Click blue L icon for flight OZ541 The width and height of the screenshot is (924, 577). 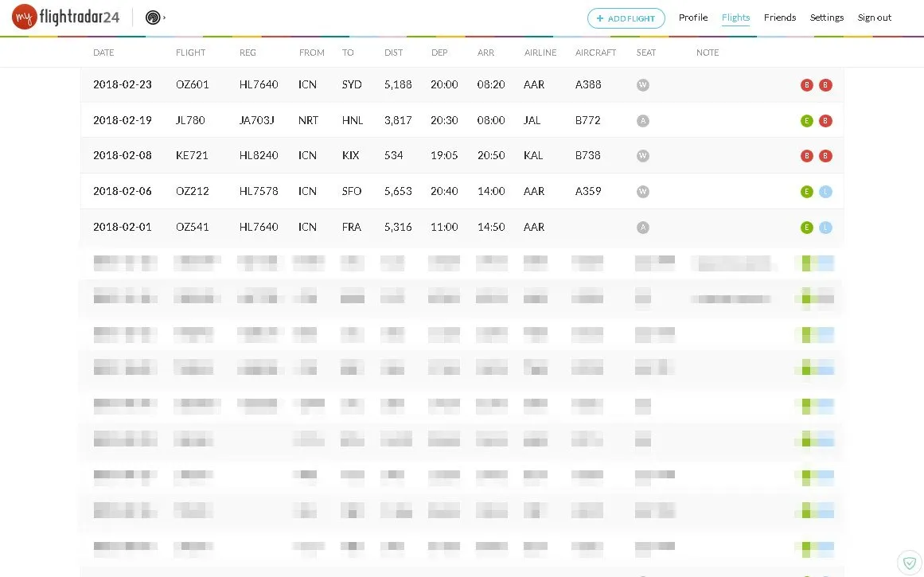click(x=826, y=228)
